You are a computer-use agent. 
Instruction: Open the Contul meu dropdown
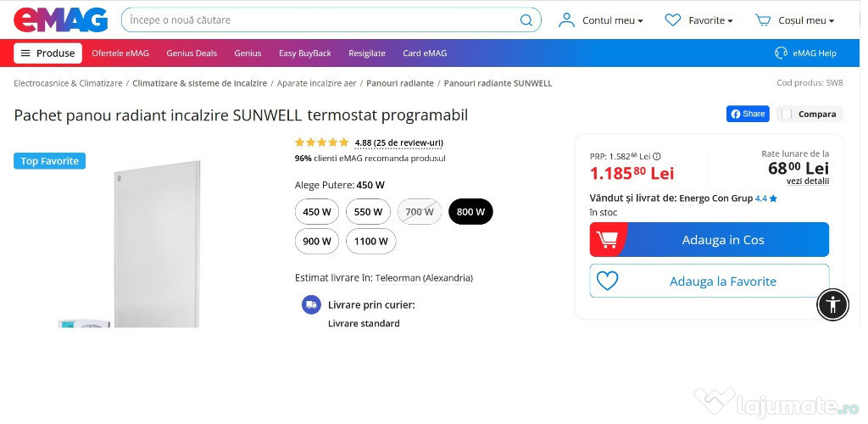[602, 20]
